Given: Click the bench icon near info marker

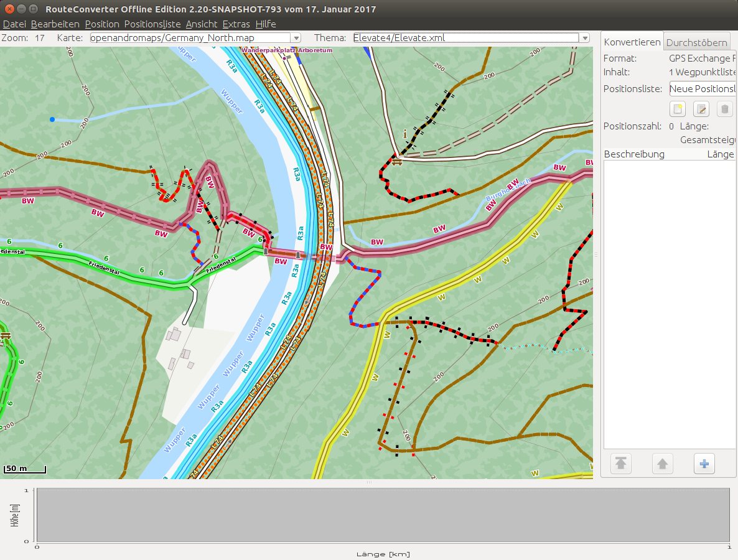Looking at the screenshot, I should [396, 161].
